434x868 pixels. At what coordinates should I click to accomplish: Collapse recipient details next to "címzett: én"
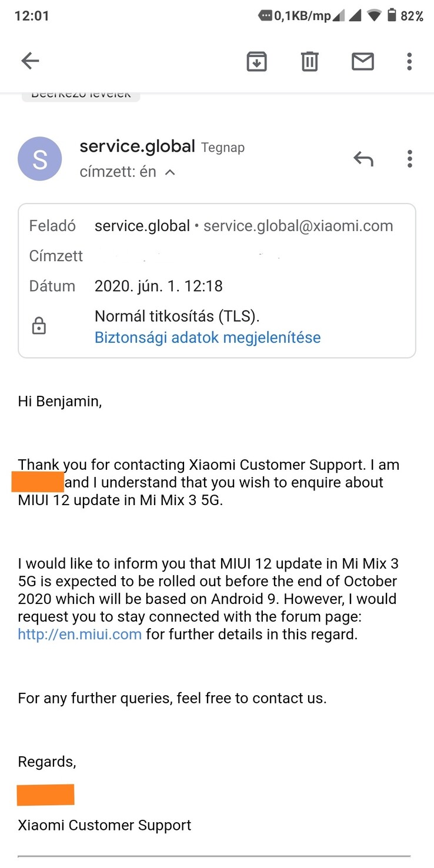point(170,172)
